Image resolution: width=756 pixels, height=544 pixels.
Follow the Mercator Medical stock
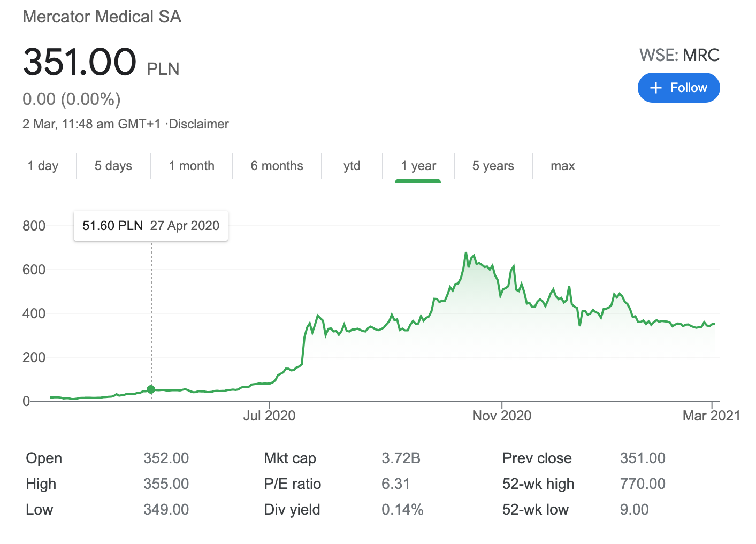pyautogui.click(x=678, y=88)
